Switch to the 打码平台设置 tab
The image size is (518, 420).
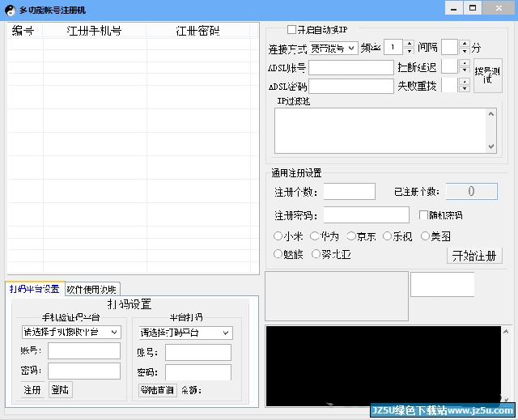click(x=34, y=289)
